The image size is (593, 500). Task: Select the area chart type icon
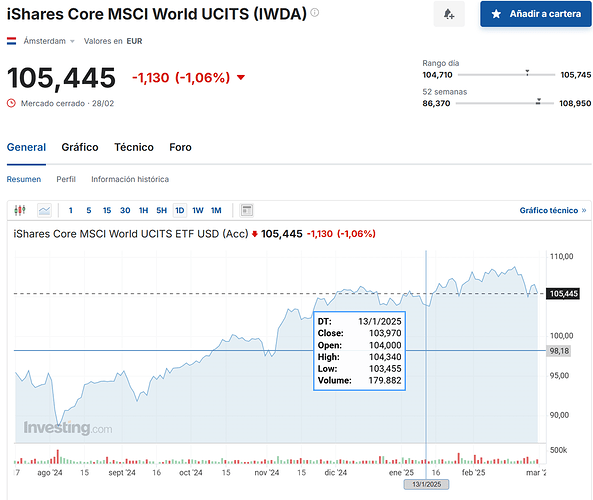(x=45, y=210)
